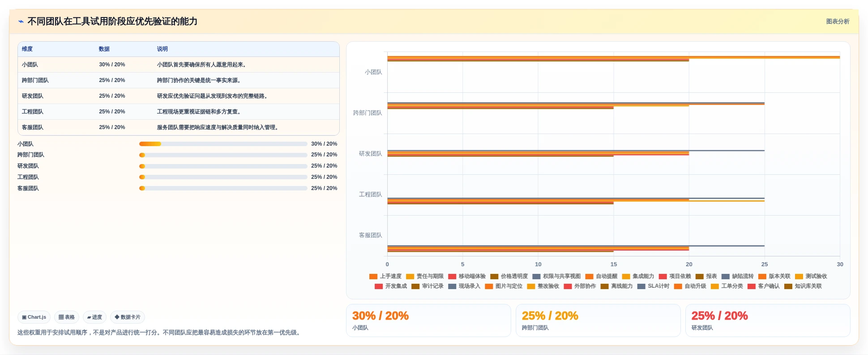868x355 pixels.
Task: Select the 小团队 table row label
Action: pos(30,65)
